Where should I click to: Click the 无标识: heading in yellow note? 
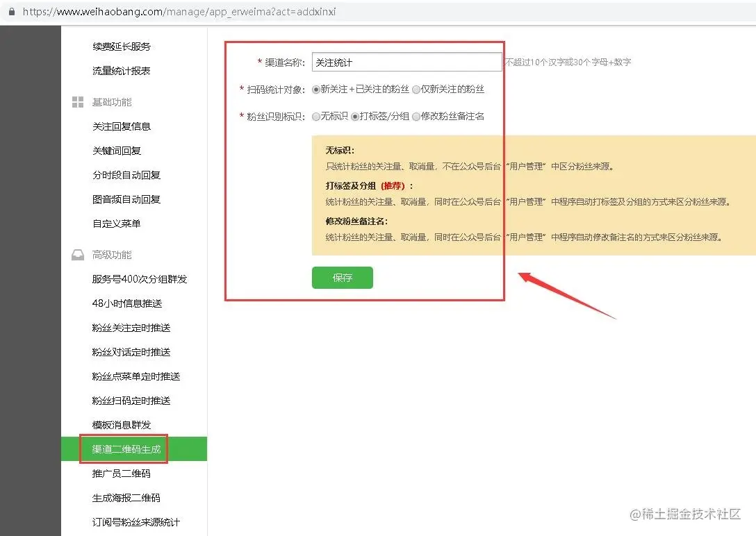click(x=340, y=150)
